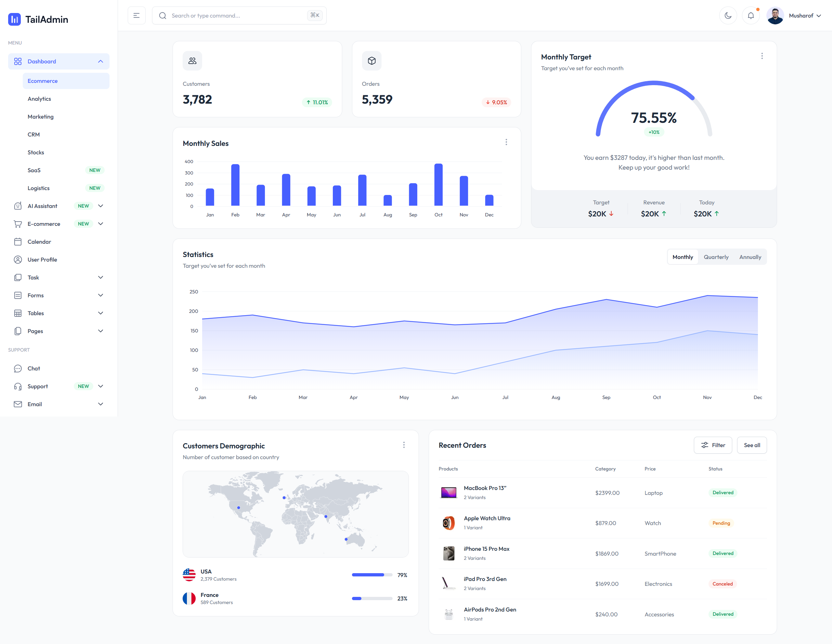Click the Filter button in Recent Orders

click(x=713, y=445)
